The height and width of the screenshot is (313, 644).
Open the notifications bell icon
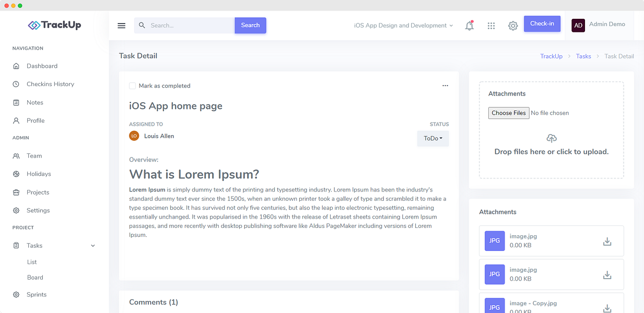(x=470, y=26)
